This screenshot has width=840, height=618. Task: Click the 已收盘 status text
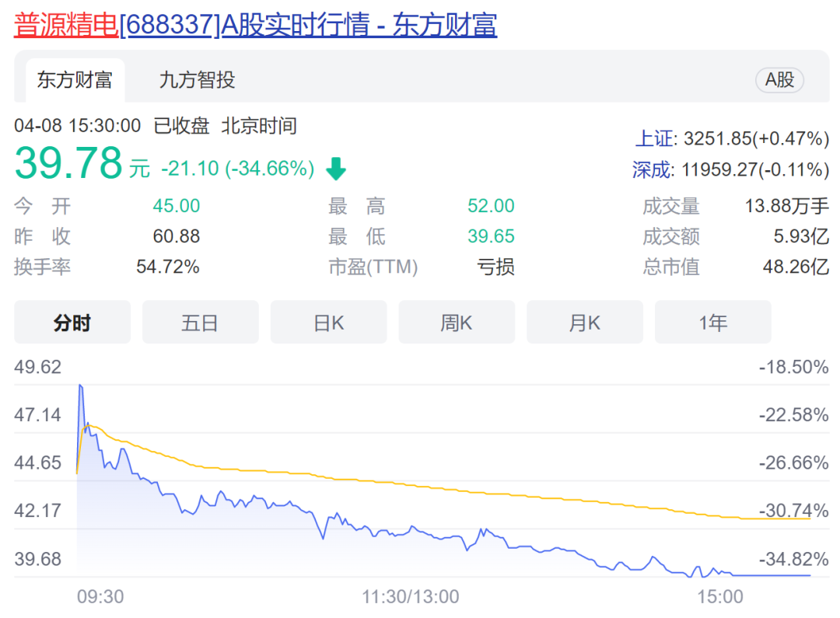181,126
